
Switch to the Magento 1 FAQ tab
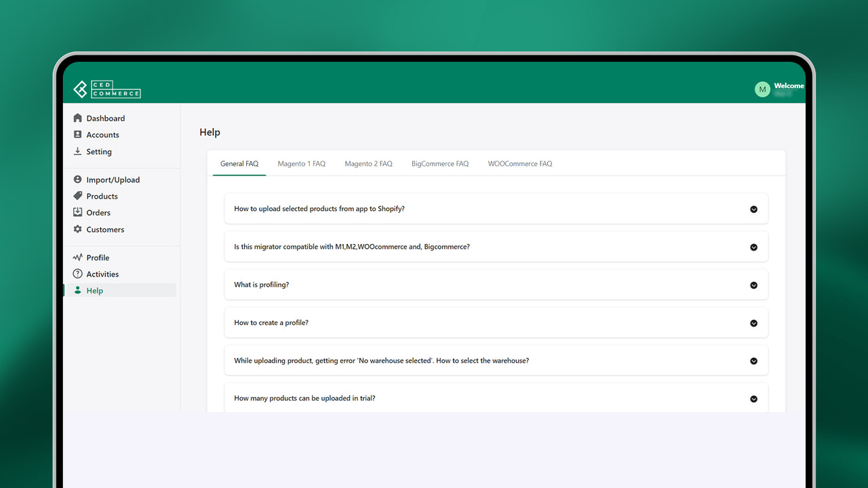coord(301,163)
